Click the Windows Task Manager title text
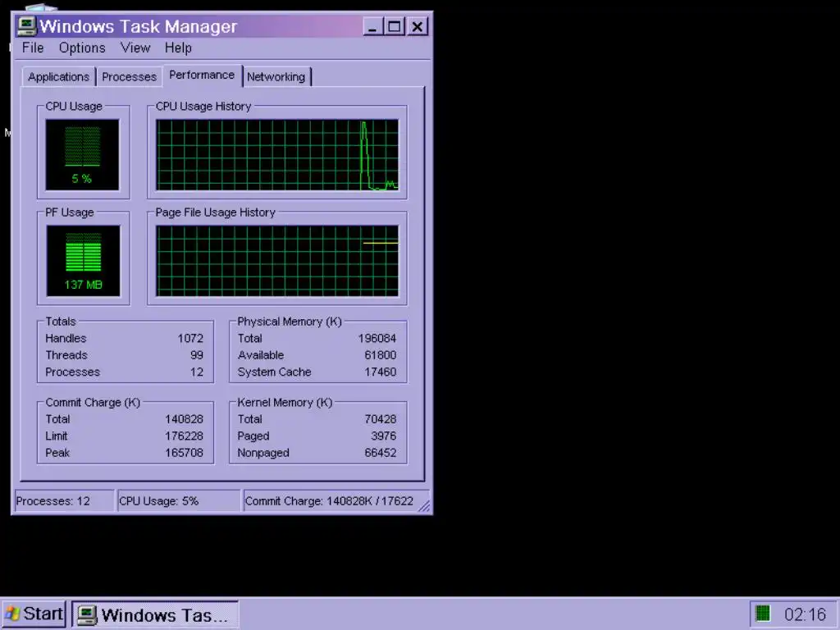The image size is (840, 630). pyautogui.click(x=138, y=26)
